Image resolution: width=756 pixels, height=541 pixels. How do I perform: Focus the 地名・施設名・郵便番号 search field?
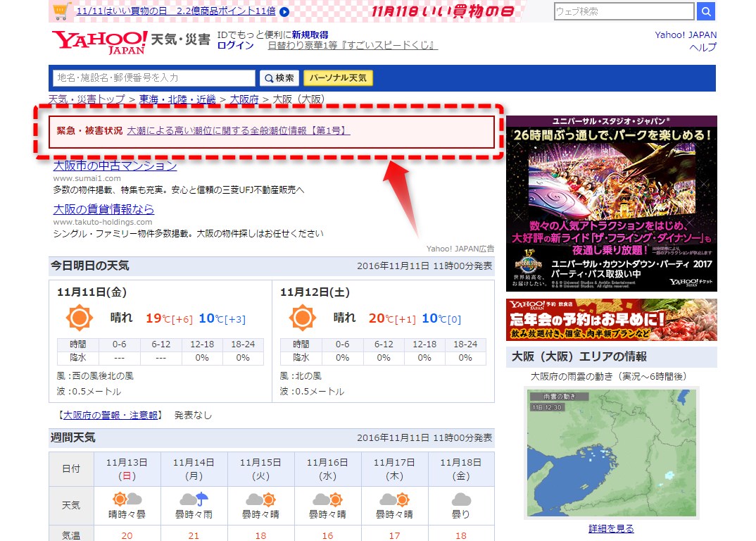coord(153,77)
